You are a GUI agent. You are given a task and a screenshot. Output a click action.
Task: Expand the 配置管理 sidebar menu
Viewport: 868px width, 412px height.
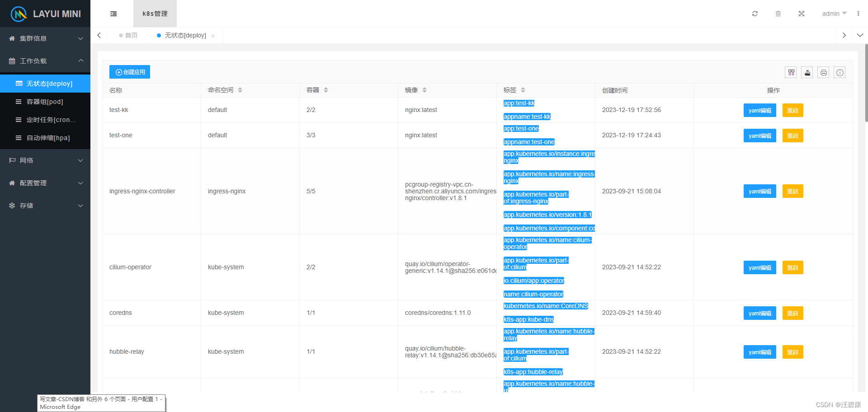45,183
